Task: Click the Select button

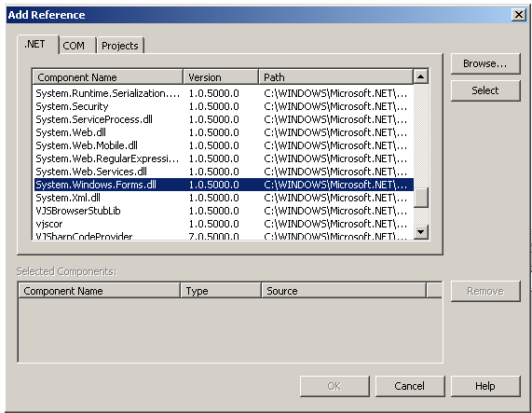Action: [485, 90]
